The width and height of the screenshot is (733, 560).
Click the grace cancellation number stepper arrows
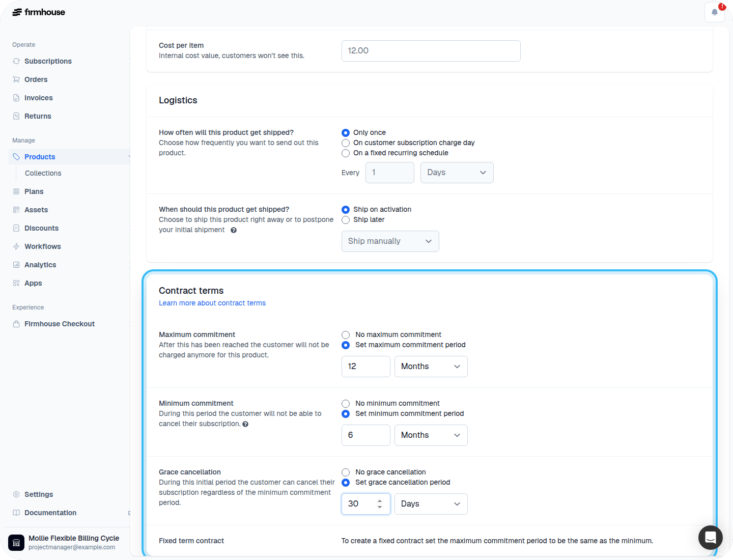[x=380, y=504]
